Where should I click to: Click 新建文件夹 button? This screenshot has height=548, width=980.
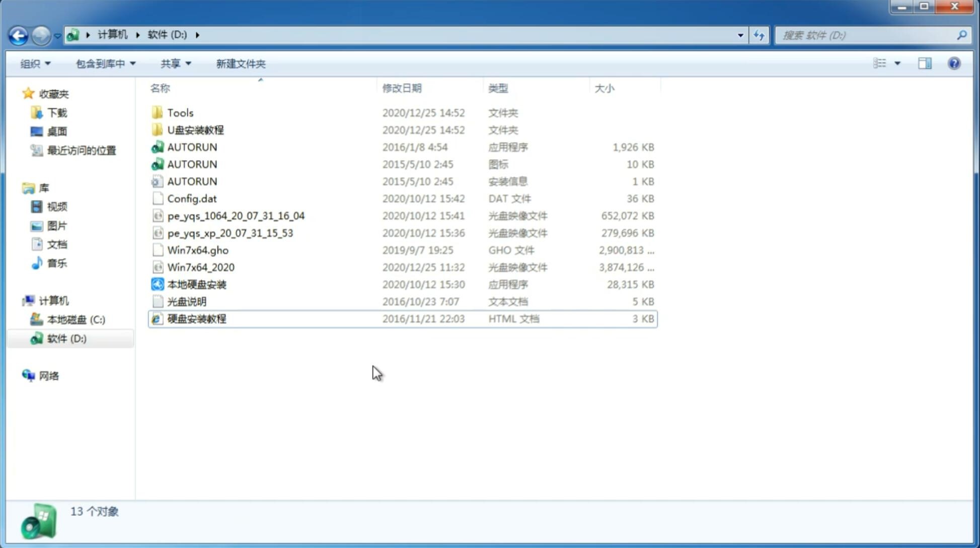[240, 63]
